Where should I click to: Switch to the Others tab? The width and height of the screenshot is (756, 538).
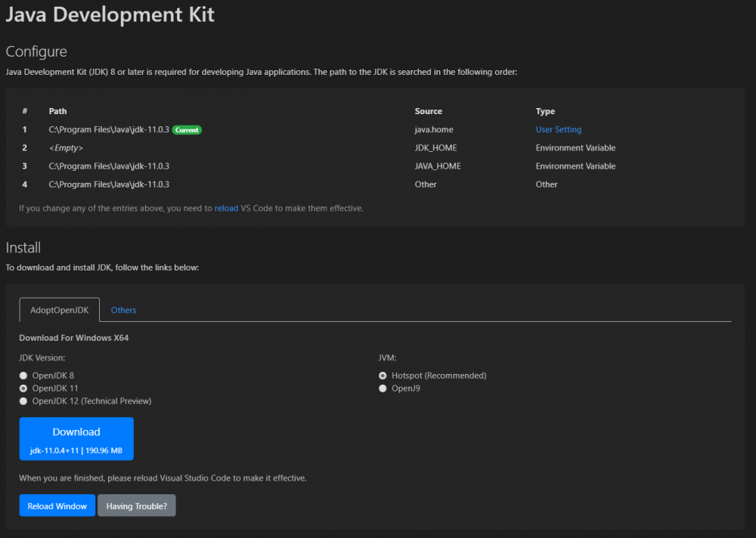coord(123,310)
